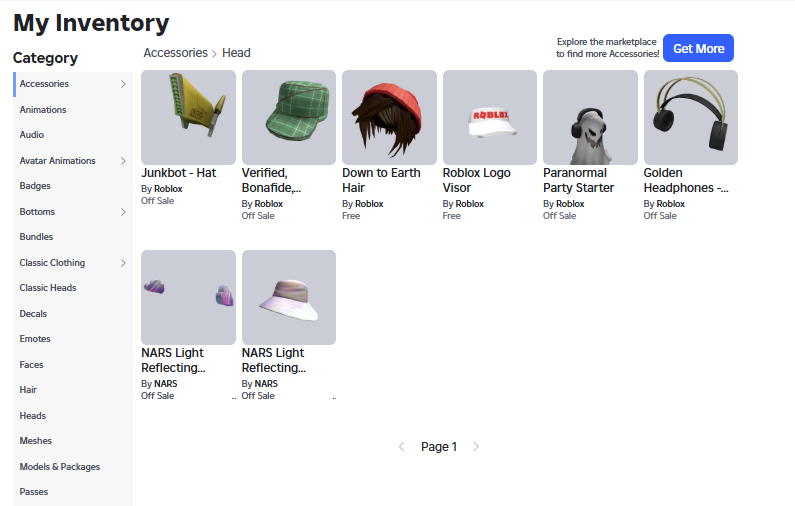Go to the next inventory page arrow

pyautogui.click(x=476, y=447)
